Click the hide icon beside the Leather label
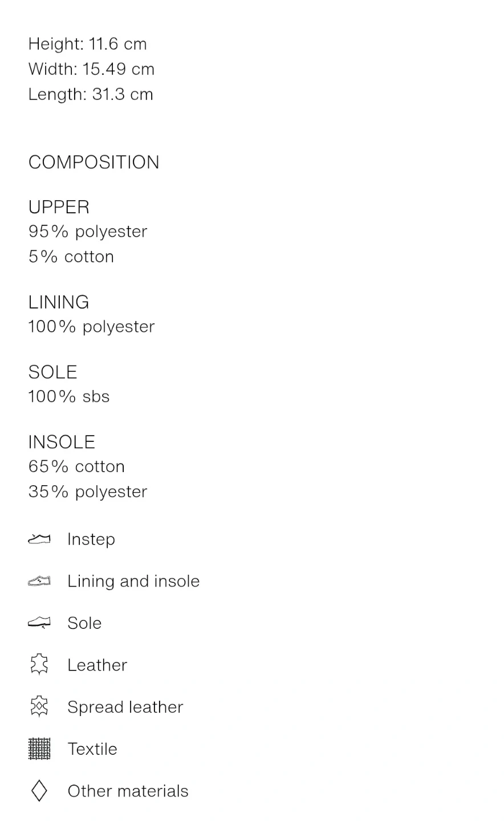 pyautogui.click(x=39, y=665)
